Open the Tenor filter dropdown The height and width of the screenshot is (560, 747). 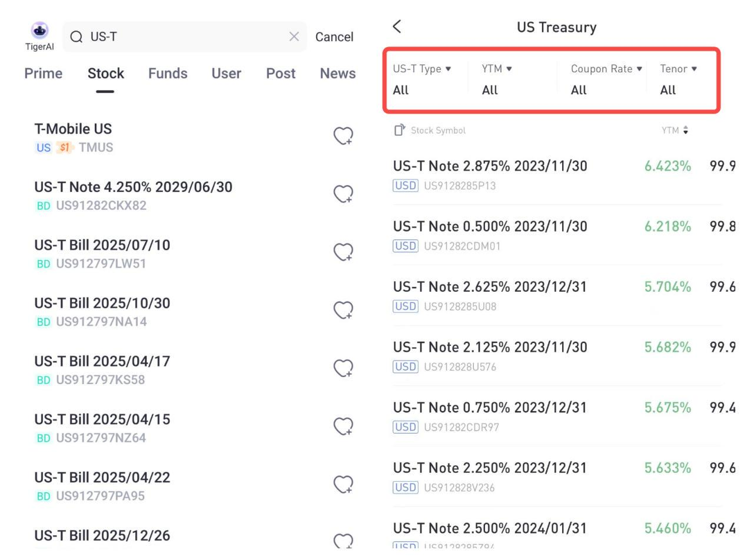pyautogui.click(x=678, y=69)
